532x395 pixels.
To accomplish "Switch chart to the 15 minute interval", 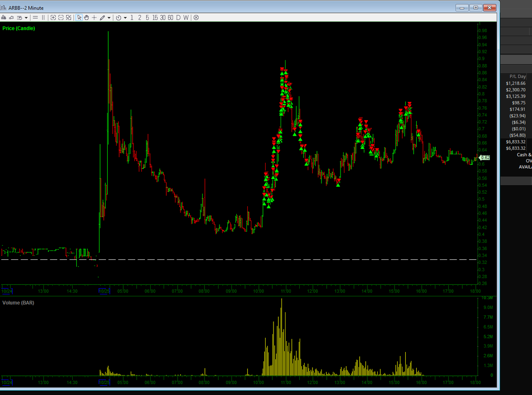I will pos(155,17).
